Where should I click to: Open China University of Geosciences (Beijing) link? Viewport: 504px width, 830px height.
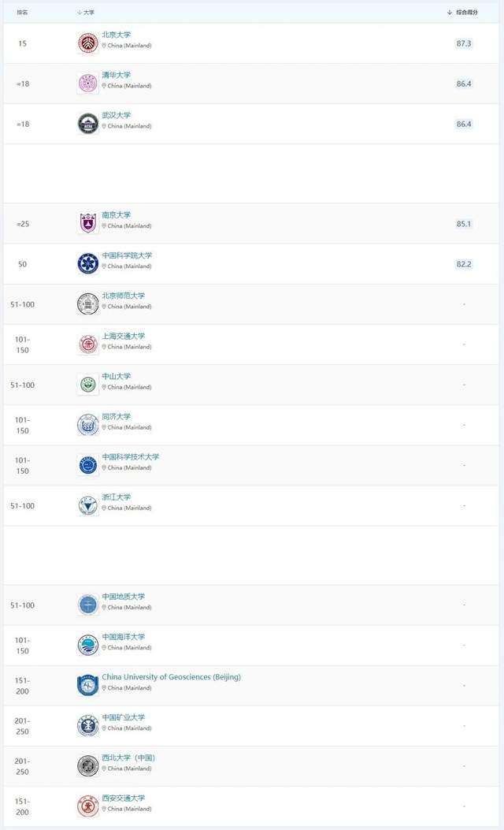(x=172, y=677)
